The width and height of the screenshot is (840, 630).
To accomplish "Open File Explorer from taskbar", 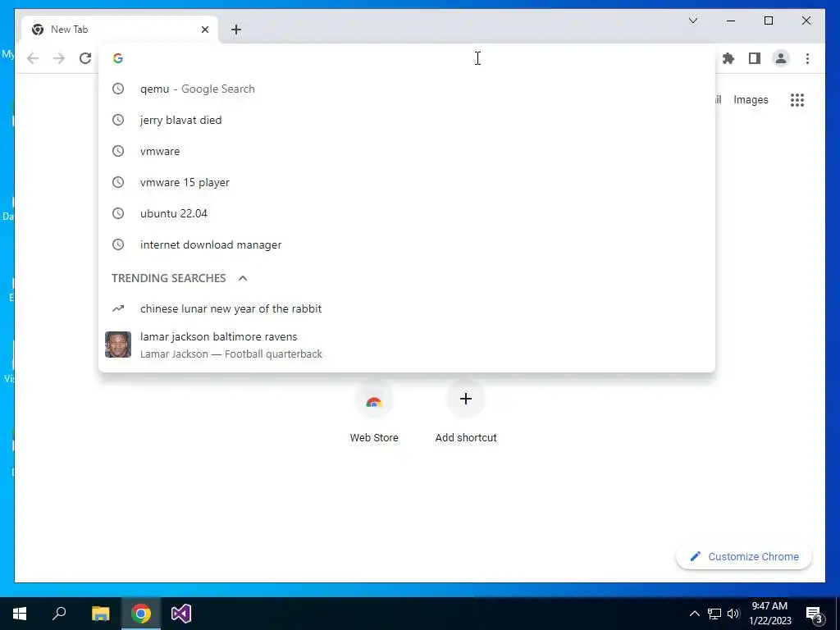I will 100,614.
